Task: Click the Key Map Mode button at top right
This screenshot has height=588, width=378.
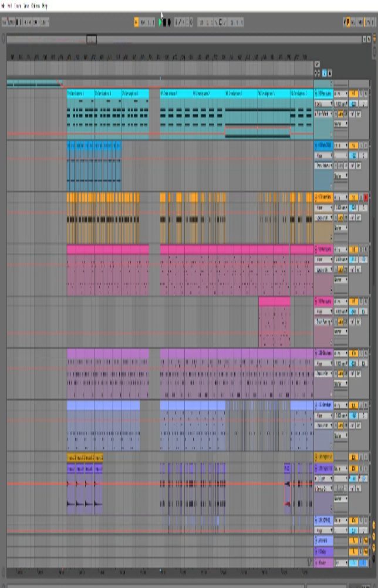Action: pos(347,22)
